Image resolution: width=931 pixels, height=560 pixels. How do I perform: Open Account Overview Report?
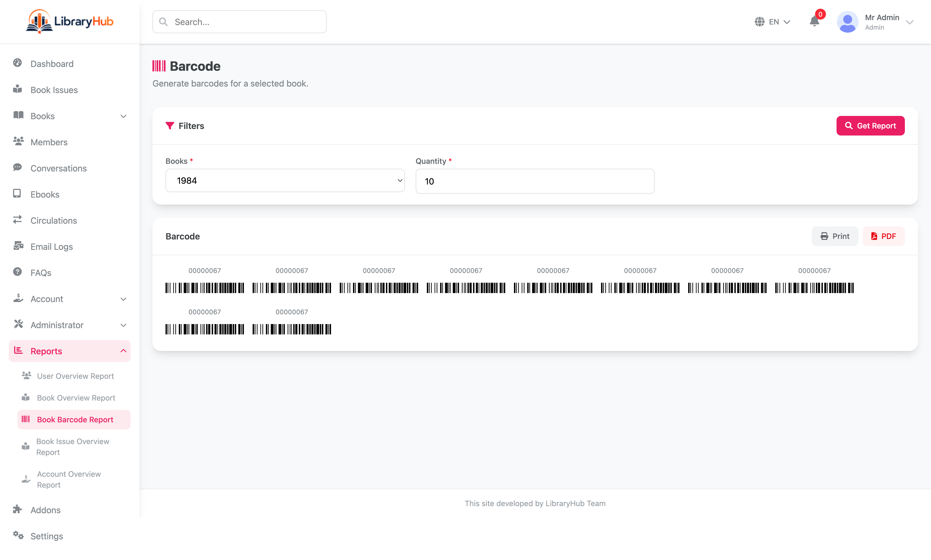click(74, 479)
